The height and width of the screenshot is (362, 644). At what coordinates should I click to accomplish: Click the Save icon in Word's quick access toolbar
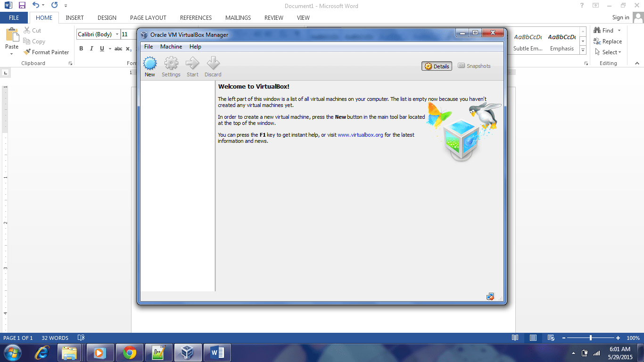22,6
